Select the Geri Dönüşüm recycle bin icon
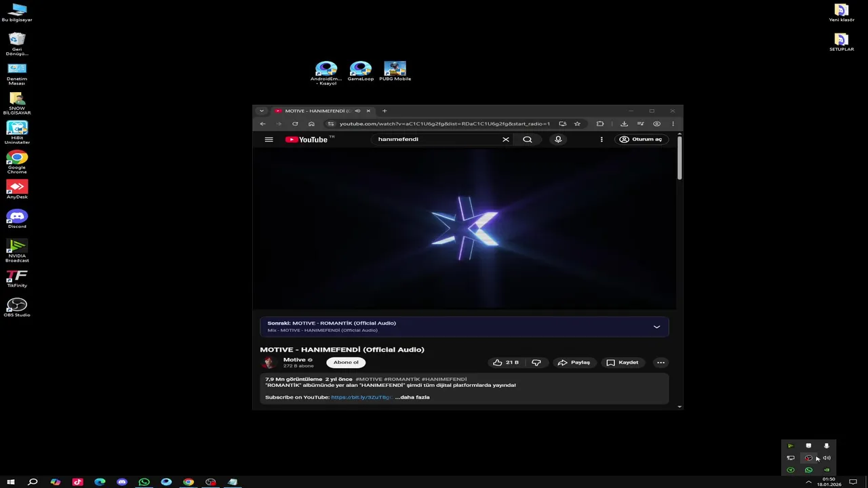Viewport: 868px width, 488px height. 17,44
